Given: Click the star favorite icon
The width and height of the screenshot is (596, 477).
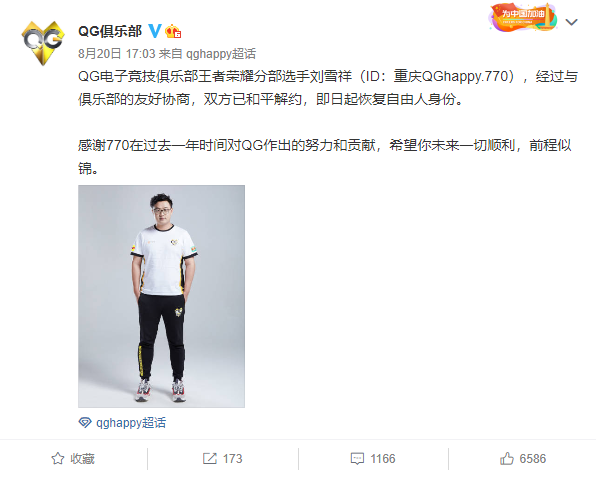Looking at the screenshot, I should pos(58,458).
